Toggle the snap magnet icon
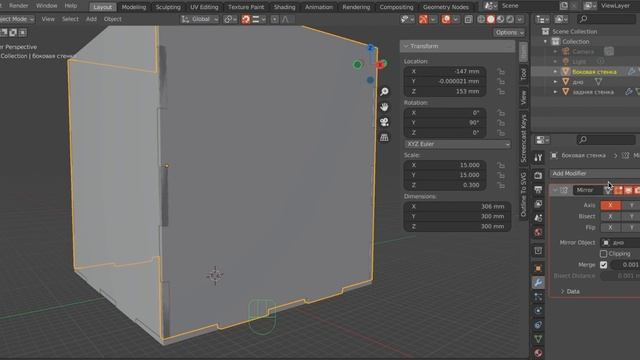The height and width of the screenshot is (360, 640). point(246,19)
